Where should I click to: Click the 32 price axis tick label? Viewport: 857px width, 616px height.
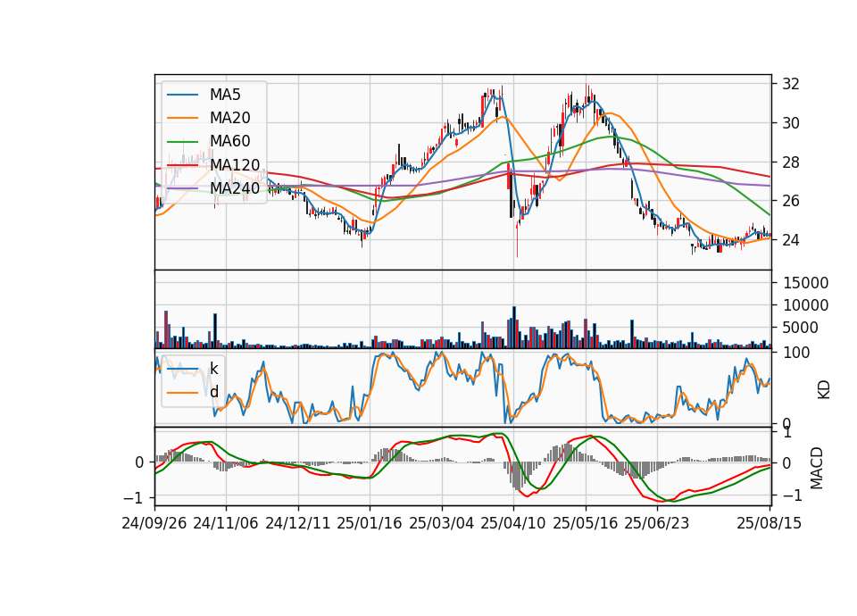(x=791, y=84)
